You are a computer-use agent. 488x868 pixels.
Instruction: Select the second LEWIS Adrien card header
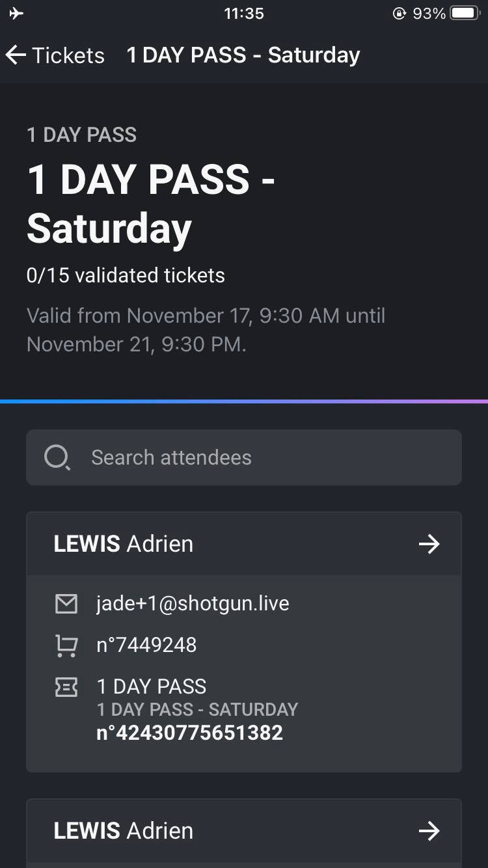tap(244, 831)
